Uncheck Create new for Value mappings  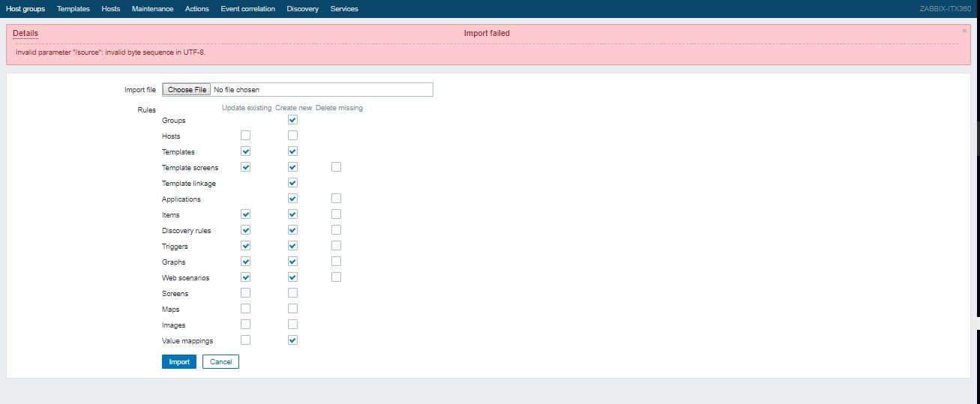pos(292,340)
